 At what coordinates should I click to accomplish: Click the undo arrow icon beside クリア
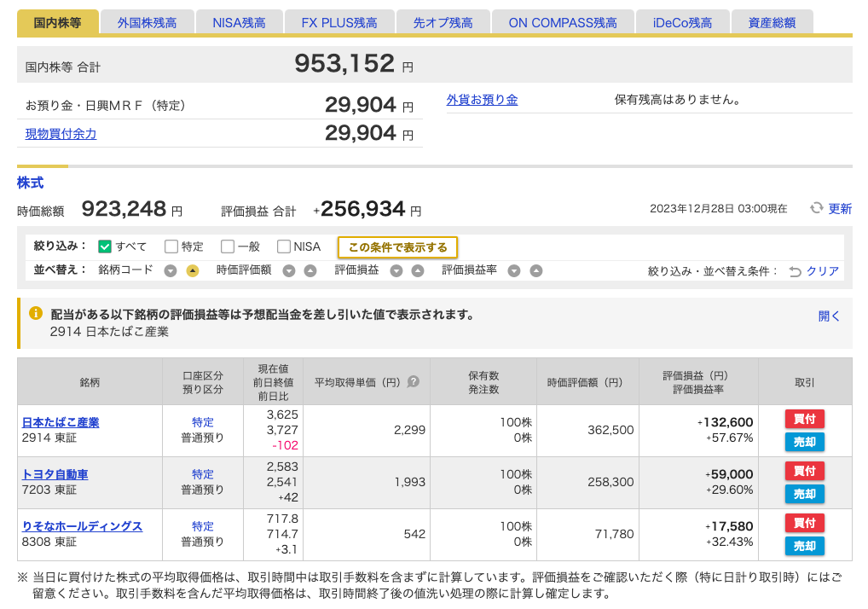(x=796, y=271)
